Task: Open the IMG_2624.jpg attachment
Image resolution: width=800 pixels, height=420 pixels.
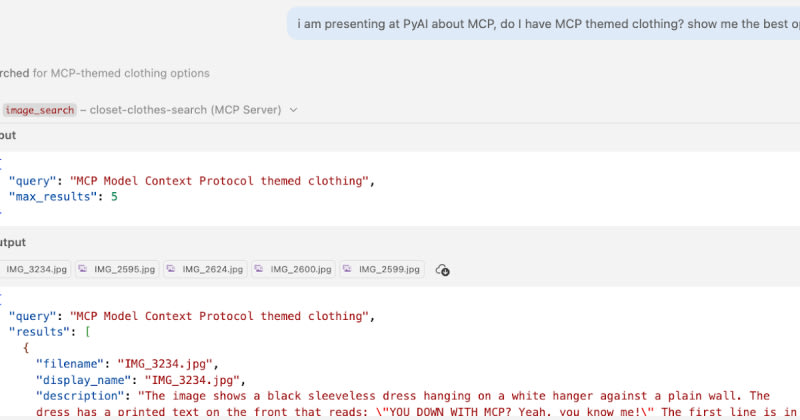Action: point(206,269)
